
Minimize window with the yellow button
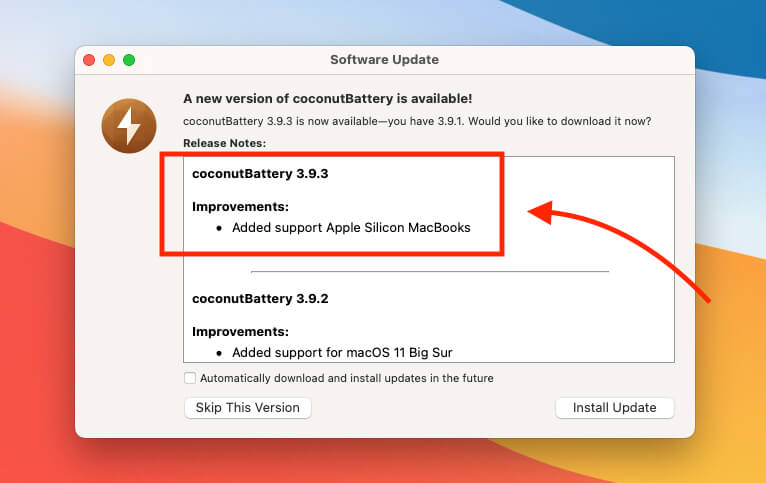coord(109,60)
